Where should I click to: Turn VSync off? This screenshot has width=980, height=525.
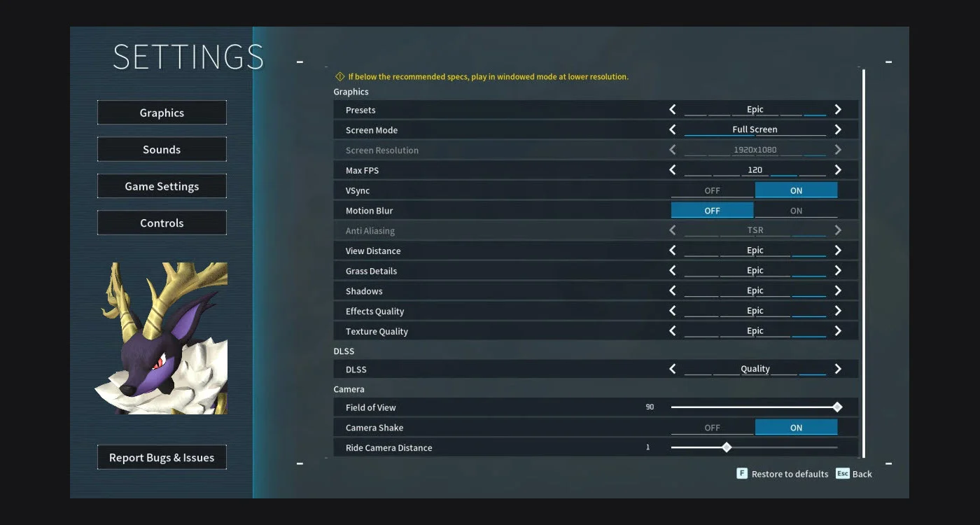coord(712,190)
